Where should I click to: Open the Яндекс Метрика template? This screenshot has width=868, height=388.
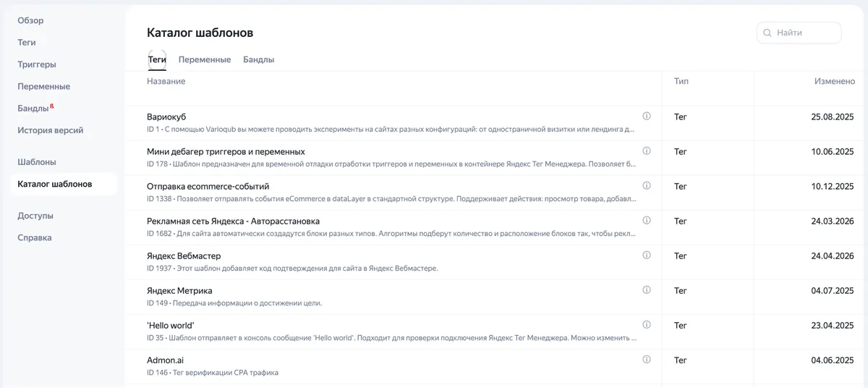coord(179,290)
